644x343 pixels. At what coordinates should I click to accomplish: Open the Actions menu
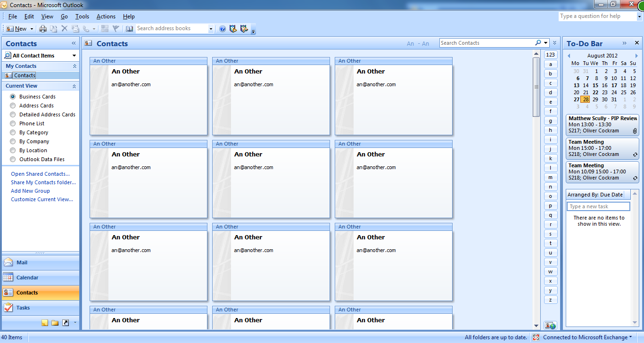(x=106, y=16)
